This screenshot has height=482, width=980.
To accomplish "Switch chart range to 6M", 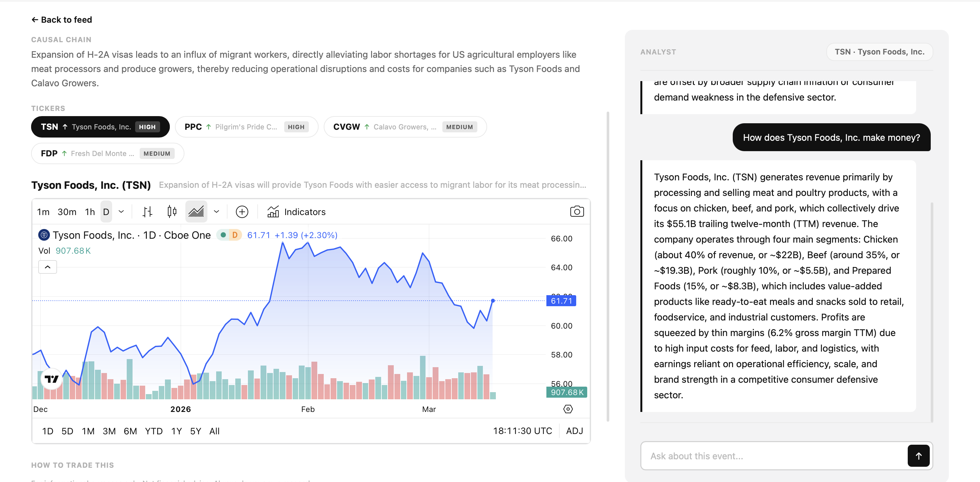I will 130,431.
